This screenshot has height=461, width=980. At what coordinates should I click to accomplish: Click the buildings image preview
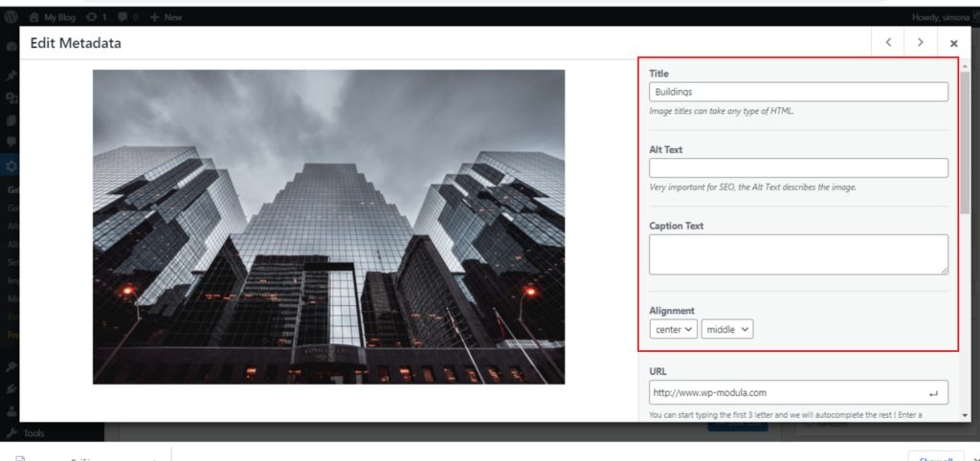[328, 227]
